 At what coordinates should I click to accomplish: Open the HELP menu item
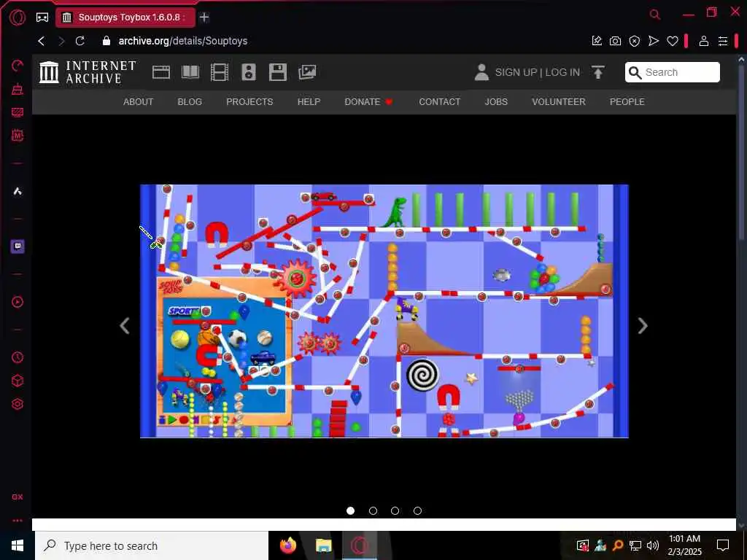click(x=309, y=102)
